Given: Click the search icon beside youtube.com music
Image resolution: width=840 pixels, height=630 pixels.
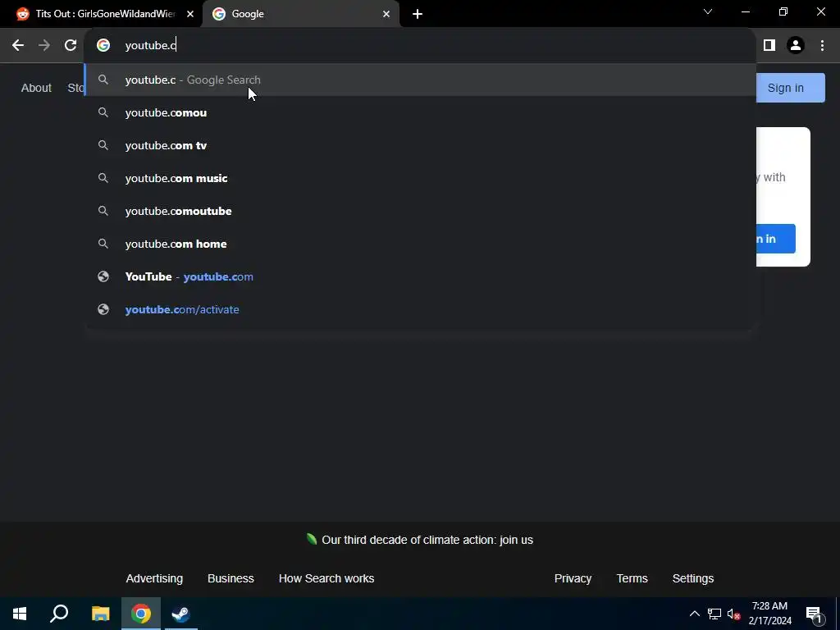Looking at the screenshot, I should pos(103,178).
